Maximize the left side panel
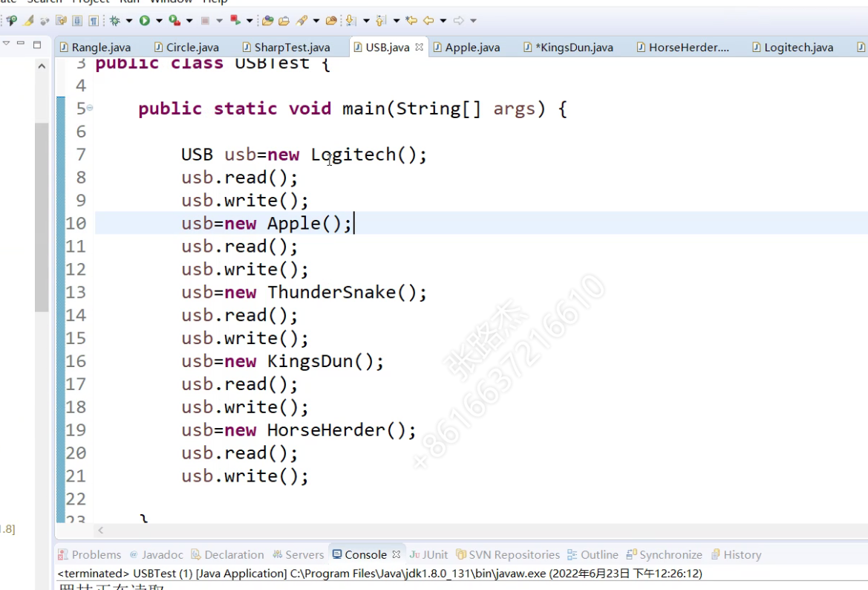The height and width of the screenshot is (590, 868). 37,45
